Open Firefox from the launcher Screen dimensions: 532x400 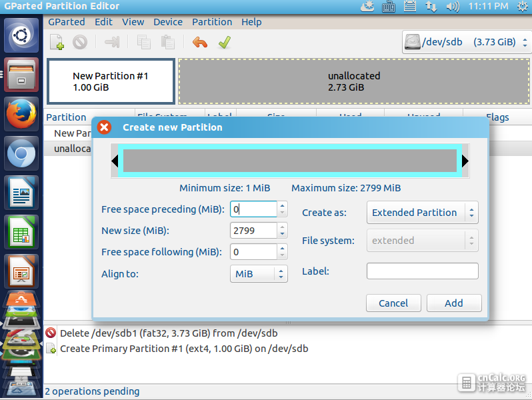click(x=21, y=113)
